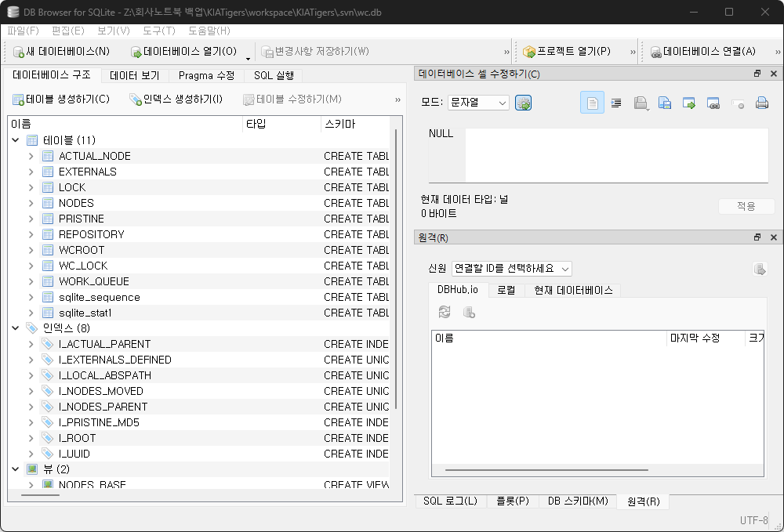Image resolution: width=784 pixels, height=532 pixels.
Task: Open the 보기(V) menu
Action: [114, 31]
